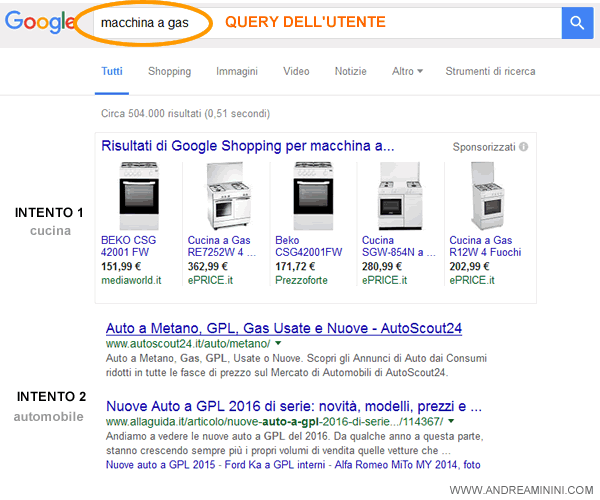The height and width of the screenshot is (500, 600).
Task: Open the Video tab
Action: click(x=296, y=71)
